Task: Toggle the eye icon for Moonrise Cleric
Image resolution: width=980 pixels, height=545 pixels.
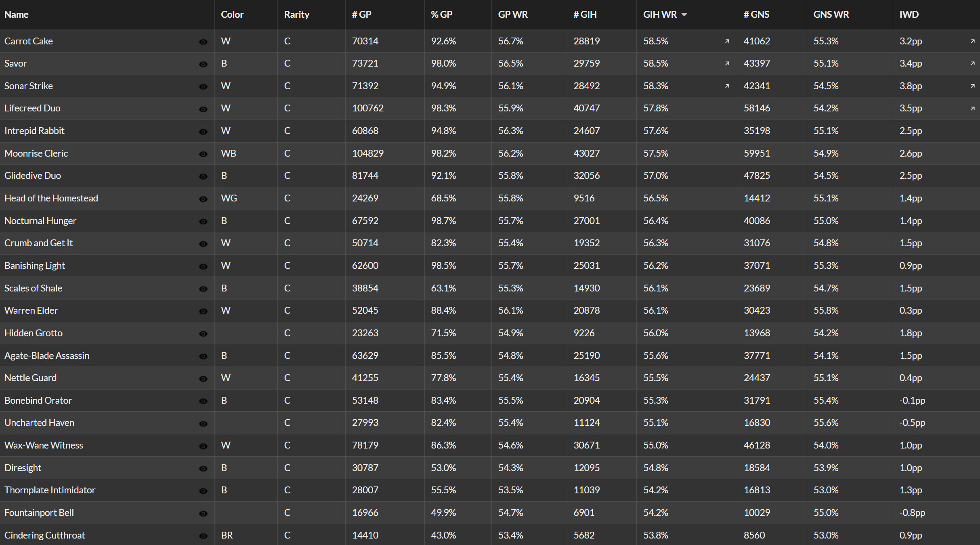Action: click(203, 154)
